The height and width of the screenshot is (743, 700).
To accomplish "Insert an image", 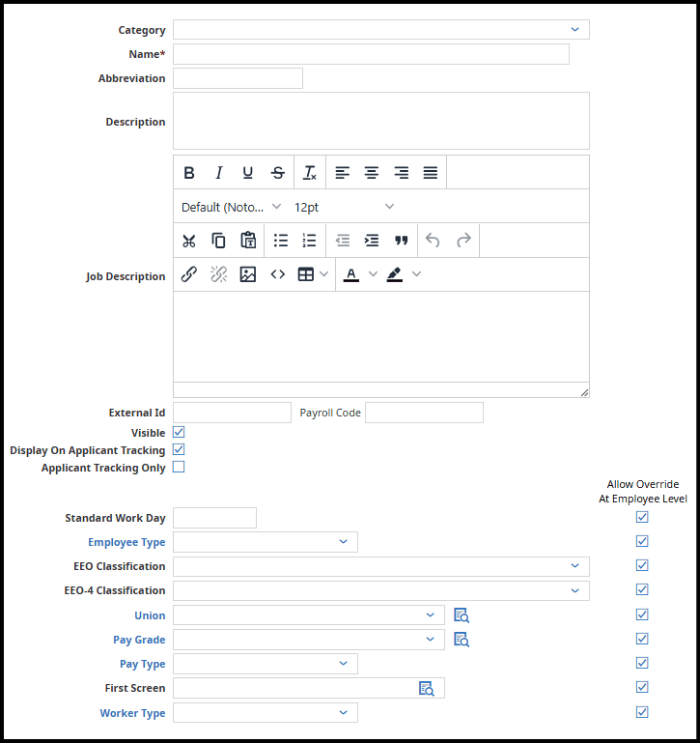I will point(248,274).
